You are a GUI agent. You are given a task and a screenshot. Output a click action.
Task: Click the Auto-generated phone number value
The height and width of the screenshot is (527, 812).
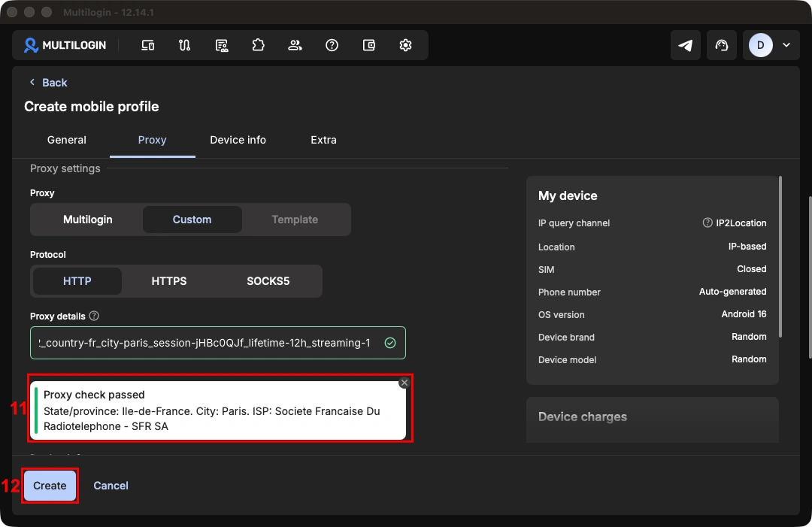click(x=733, y=292)
